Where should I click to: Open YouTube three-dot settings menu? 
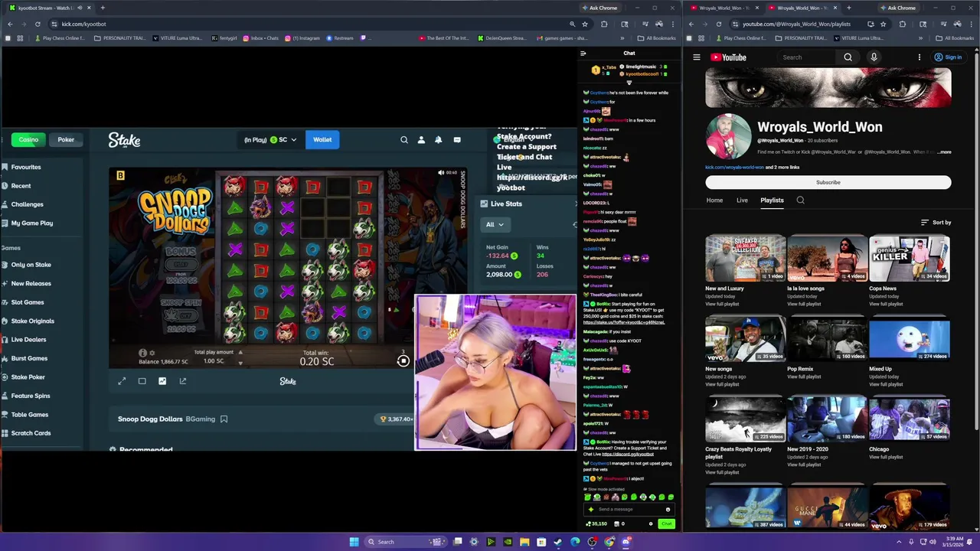click(920, 57)
